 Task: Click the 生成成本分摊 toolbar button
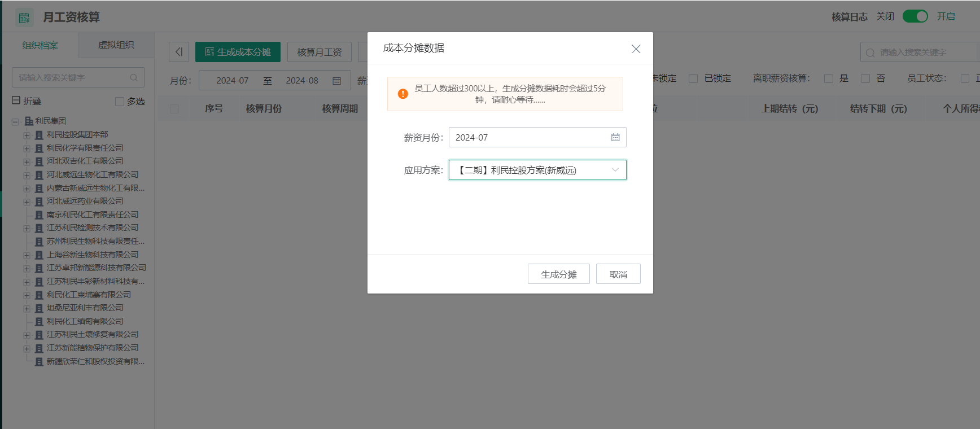[238, 52]
